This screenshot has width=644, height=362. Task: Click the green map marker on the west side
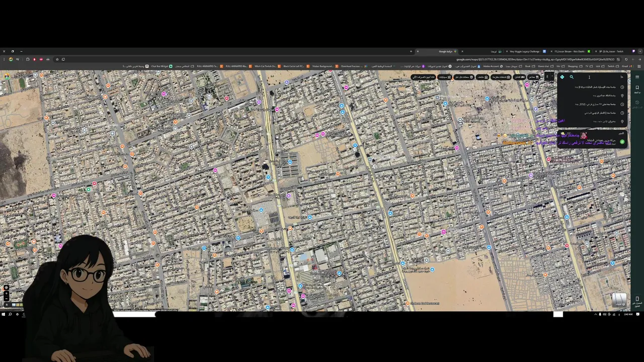click(89, 189)
